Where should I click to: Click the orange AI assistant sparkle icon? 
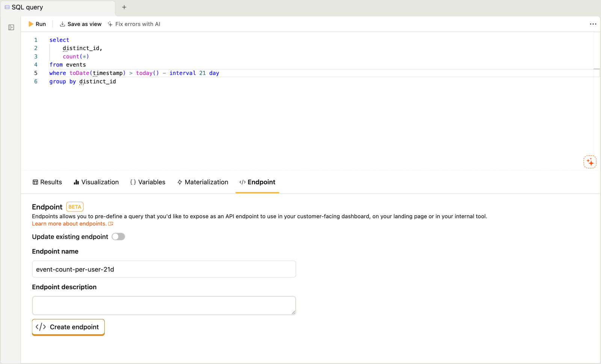590,162
